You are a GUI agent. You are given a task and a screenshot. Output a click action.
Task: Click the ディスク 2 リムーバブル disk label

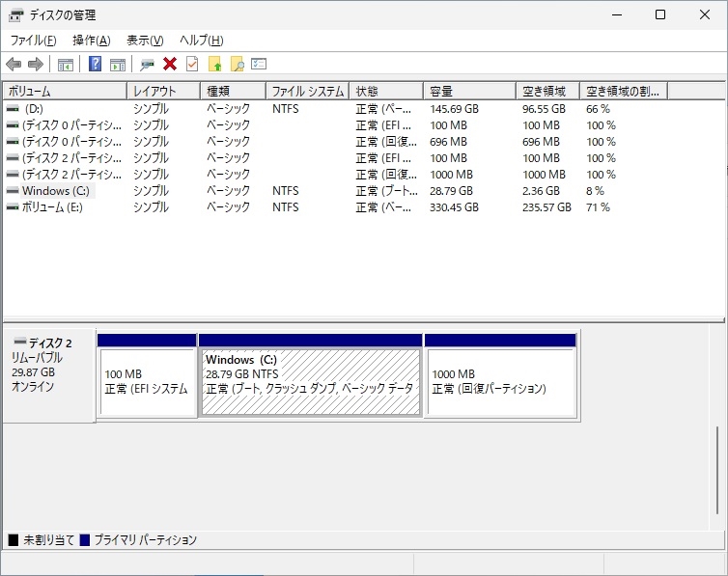coord(48,375)
